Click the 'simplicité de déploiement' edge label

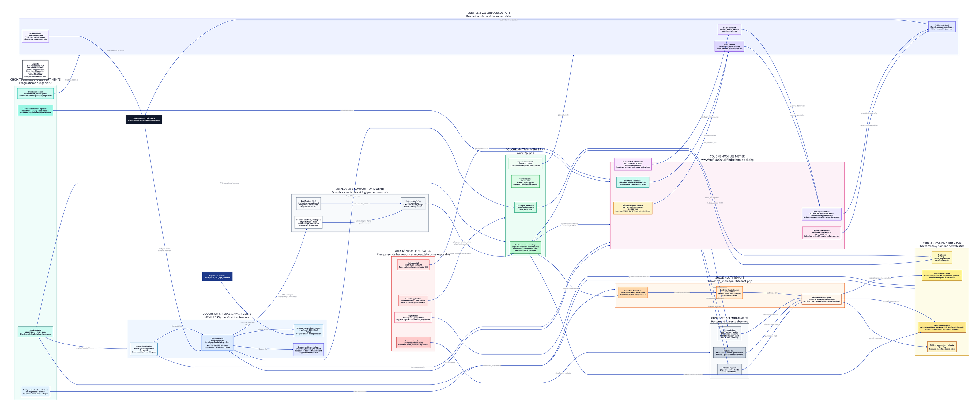85,348
